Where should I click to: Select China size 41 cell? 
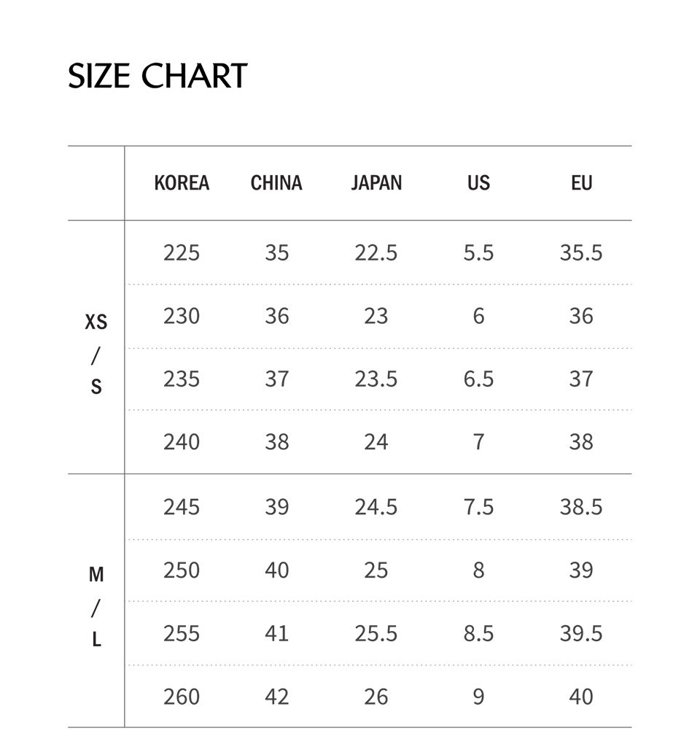[x=277, y=633]
